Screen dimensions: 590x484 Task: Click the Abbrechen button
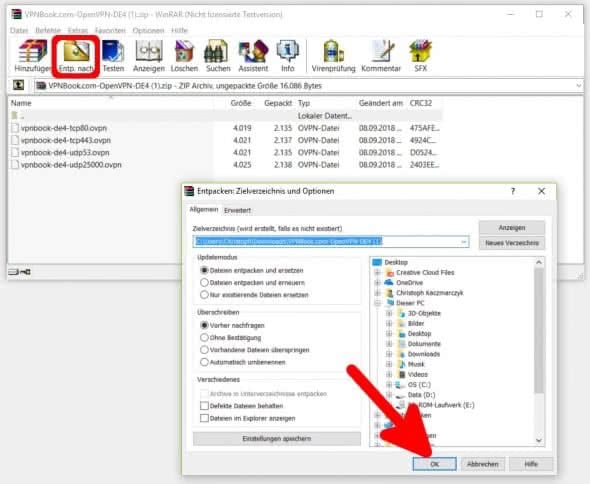click(483, 464)
